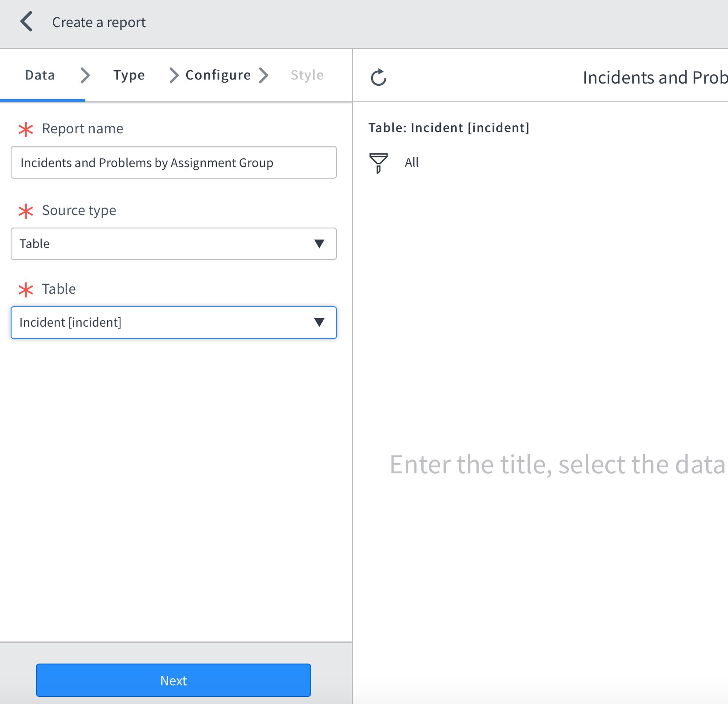The width and height of the screenshot is (728, 704).
Task: Go to the Type tab
Action: (129, 75)
